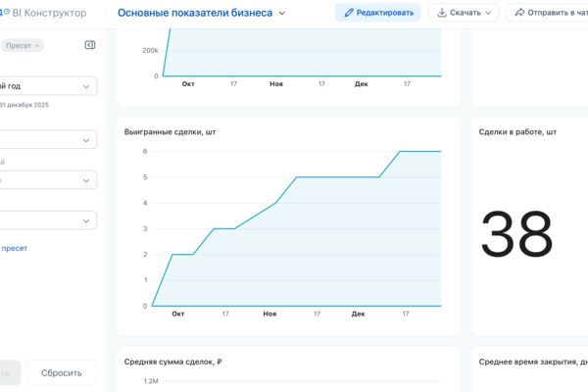Click the Сбросить button
This screenshot has height=392, width=588.
click(62, 372)
